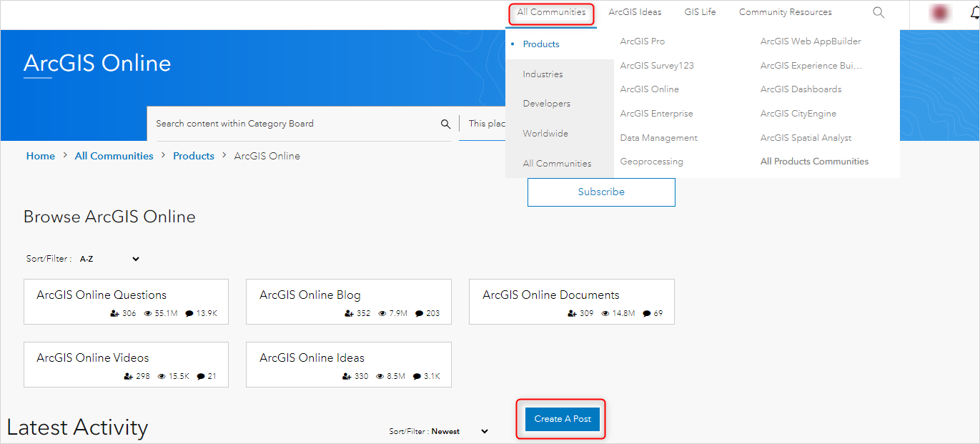Click the Videos card subscribers icon

coord(129,377)
